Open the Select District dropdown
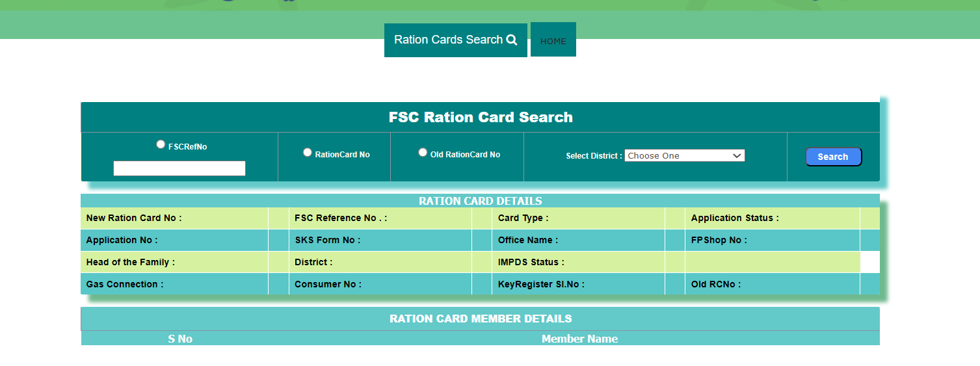This screenshot has height=366, width=980. coord(684,155)
